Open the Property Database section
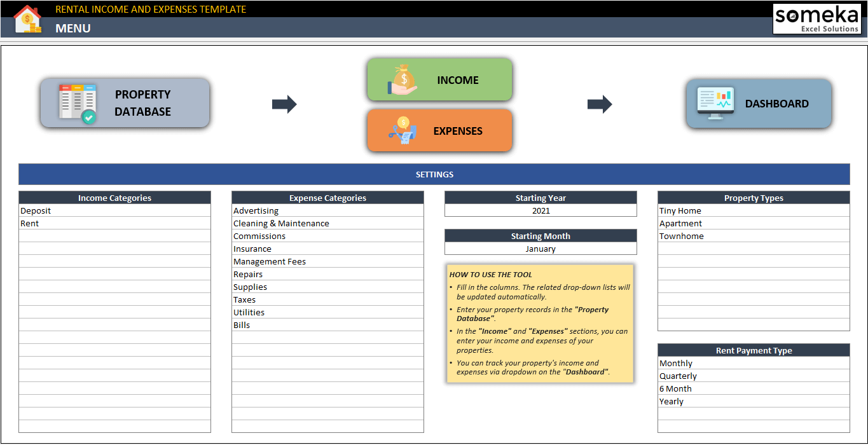Image resolution: width=868 pixels, height=445 pixels. coord(125,103)
